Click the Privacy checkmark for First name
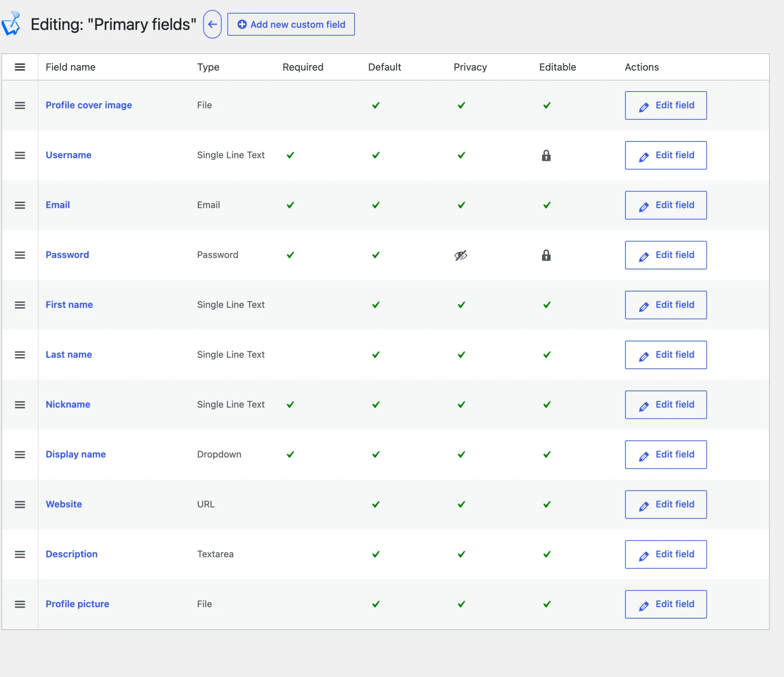 (461, 305)
